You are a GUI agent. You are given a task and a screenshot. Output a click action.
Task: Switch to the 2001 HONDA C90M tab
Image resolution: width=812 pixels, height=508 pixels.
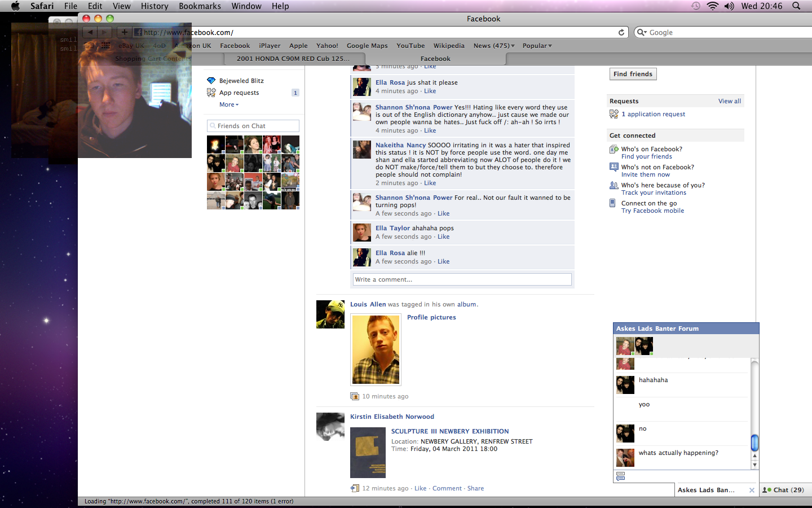point(293,59)
